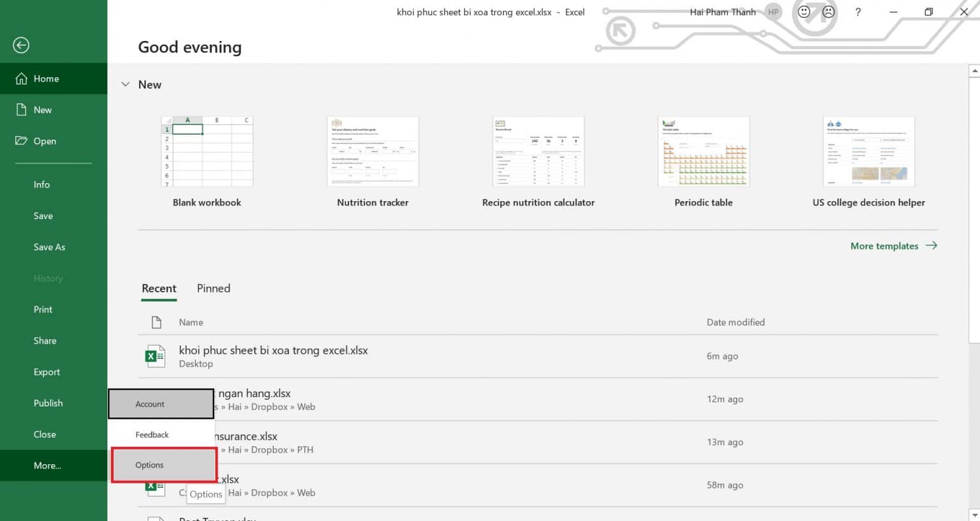Choose Feedback in the popup menu
This screenshot has height=521, width=980.
coord(161,435)
